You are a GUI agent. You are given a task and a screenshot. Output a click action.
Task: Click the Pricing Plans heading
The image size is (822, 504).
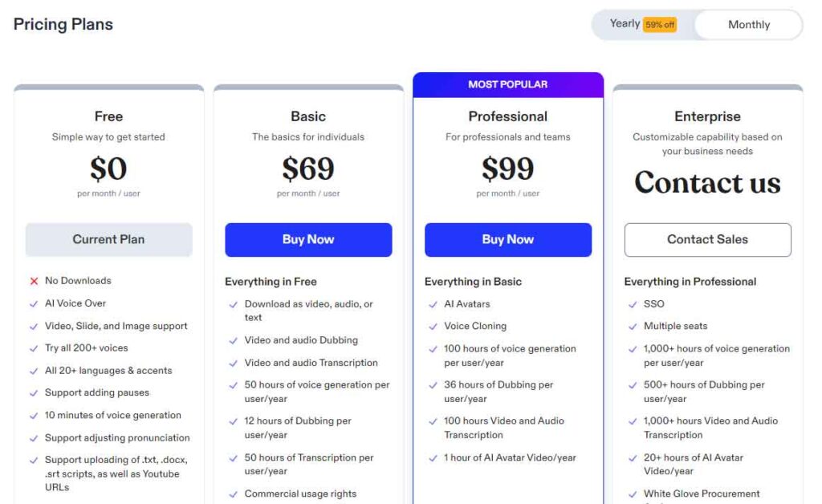pyautogui.click(x=63, y=24)
